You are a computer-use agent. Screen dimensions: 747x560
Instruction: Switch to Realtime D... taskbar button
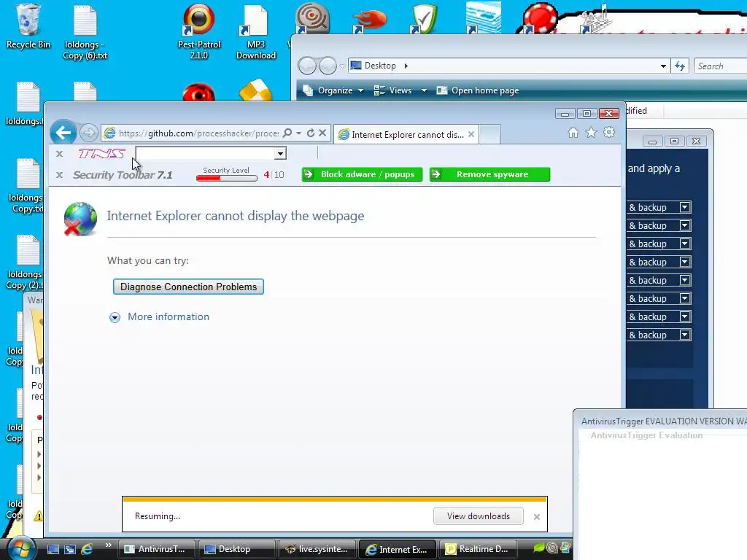coord(477,549)
